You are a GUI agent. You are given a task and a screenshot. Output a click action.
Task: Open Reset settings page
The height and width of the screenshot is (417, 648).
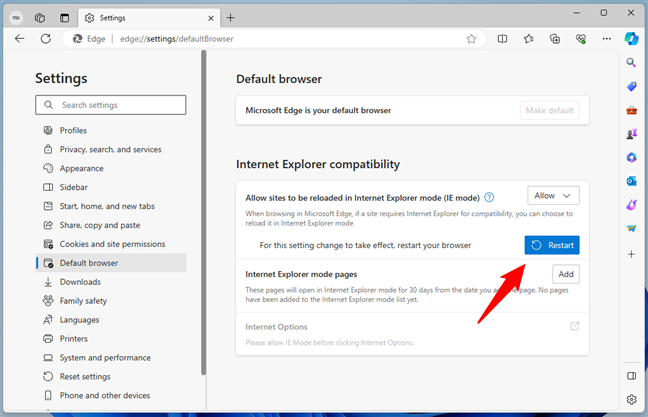(x=111, y=377)
